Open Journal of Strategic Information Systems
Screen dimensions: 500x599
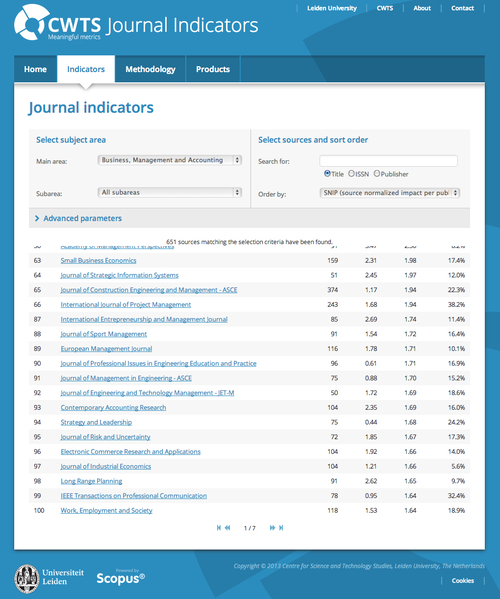(x=120, y=275)
